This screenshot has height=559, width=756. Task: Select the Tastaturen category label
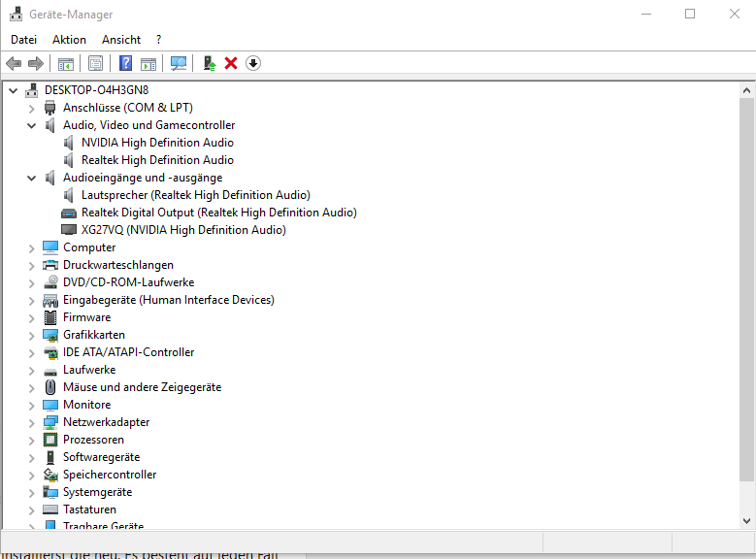pyautogui.click(x=89, y=510)
